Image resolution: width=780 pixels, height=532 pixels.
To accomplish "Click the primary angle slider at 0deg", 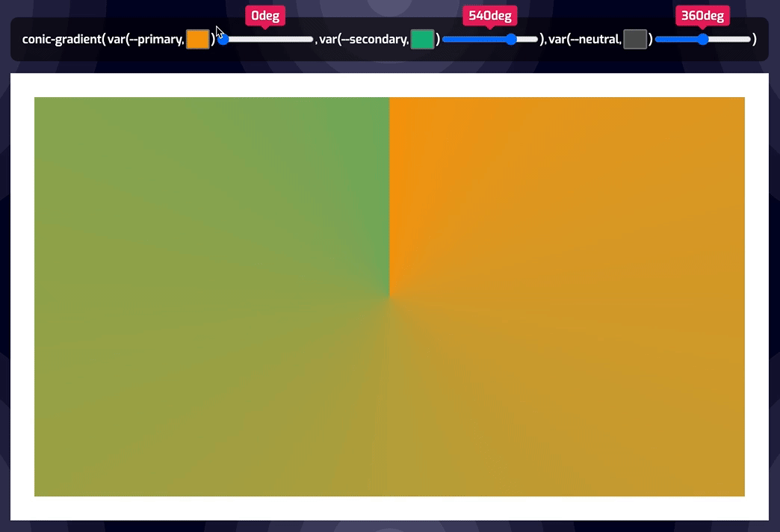I will (x=266, y=40).
